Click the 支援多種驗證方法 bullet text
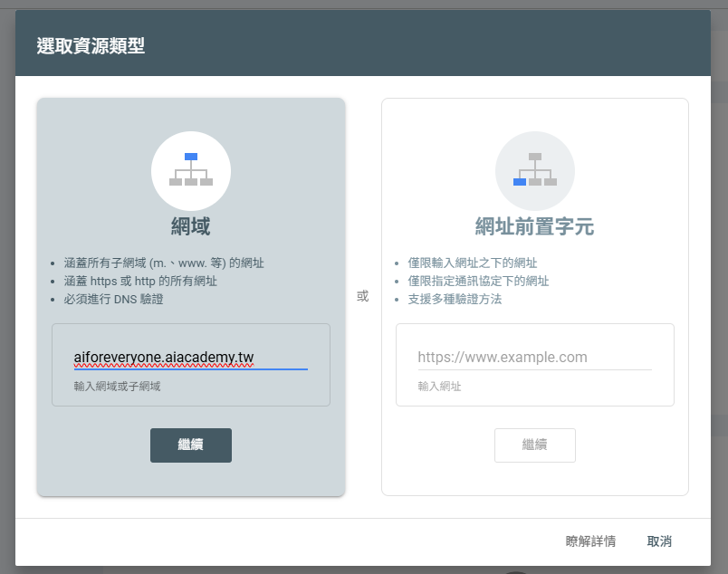Image resolution: width=728 pixels, height=574 pixels. [x=455, y=299]
